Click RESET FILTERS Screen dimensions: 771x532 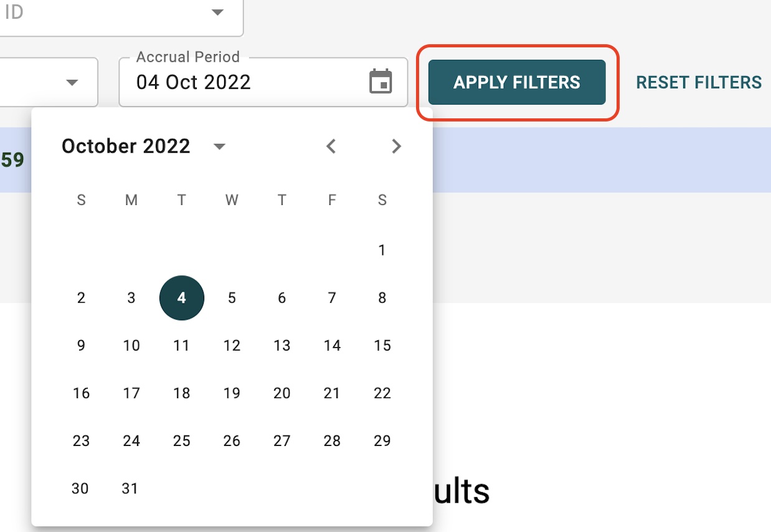point(699,82)
